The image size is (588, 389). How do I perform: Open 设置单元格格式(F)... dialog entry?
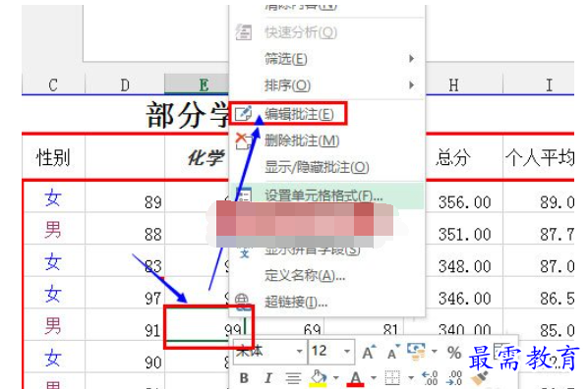click(326, 195)
